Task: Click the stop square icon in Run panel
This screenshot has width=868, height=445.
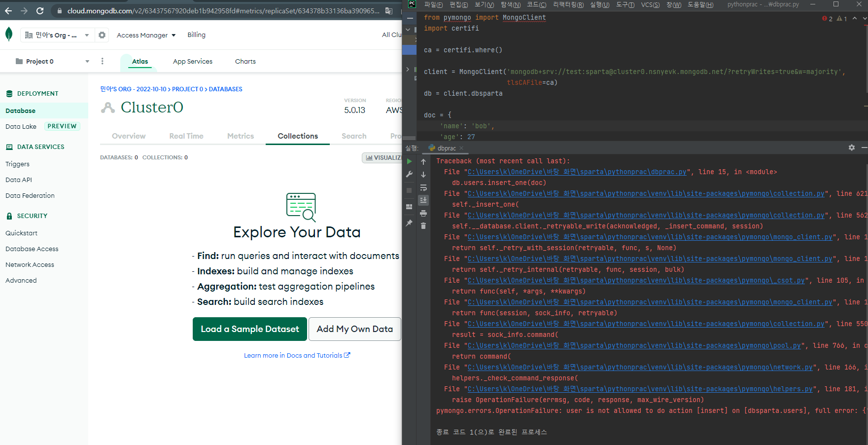Action: pyautogui.click(x=409, y=190)
